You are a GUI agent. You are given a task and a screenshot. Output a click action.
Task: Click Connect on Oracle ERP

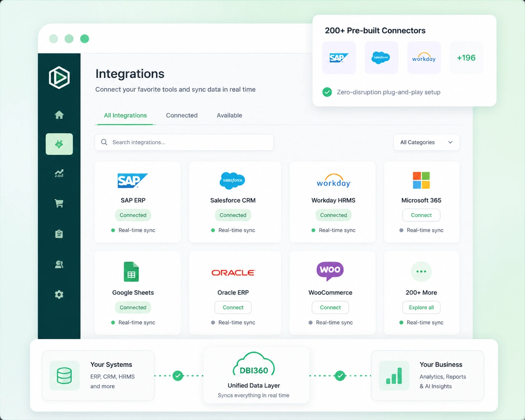(x=233, y=307)
